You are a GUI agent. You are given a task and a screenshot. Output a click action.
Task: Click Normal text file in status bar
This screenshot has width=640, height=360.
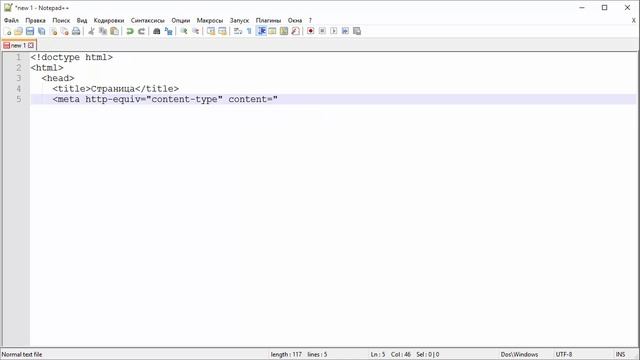[x=22, y=354]
